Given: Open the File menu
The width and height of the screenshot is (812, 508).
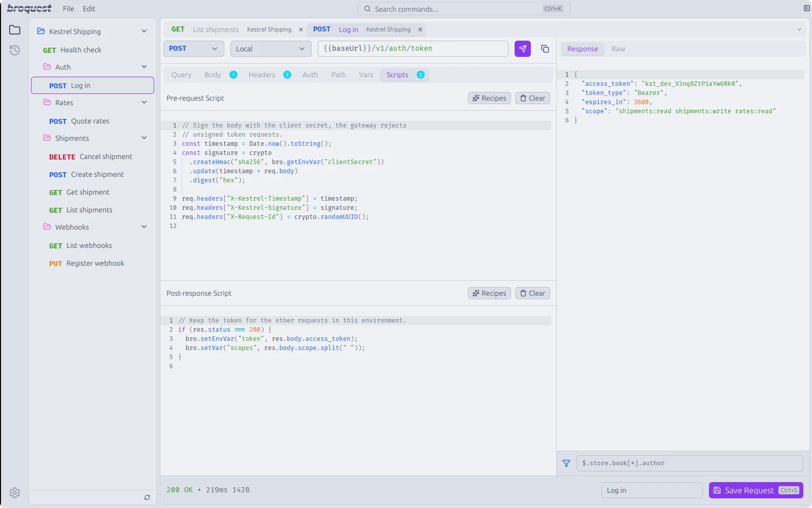Looking at the screenshot, I should point(69,9).
